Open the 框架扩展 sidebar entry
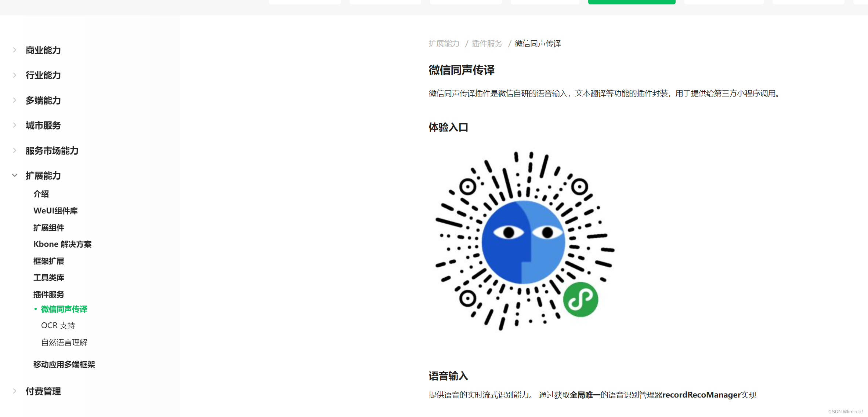 [x=49, y=261]
